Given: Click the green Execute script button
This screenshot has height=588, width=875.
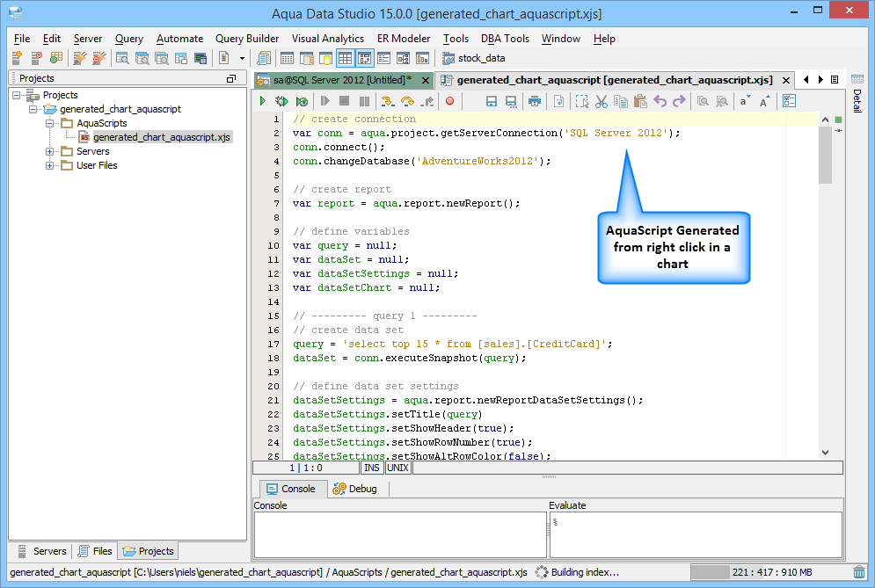Looking at the screenshot, I should pyautogui.click(x=262, y=102).
